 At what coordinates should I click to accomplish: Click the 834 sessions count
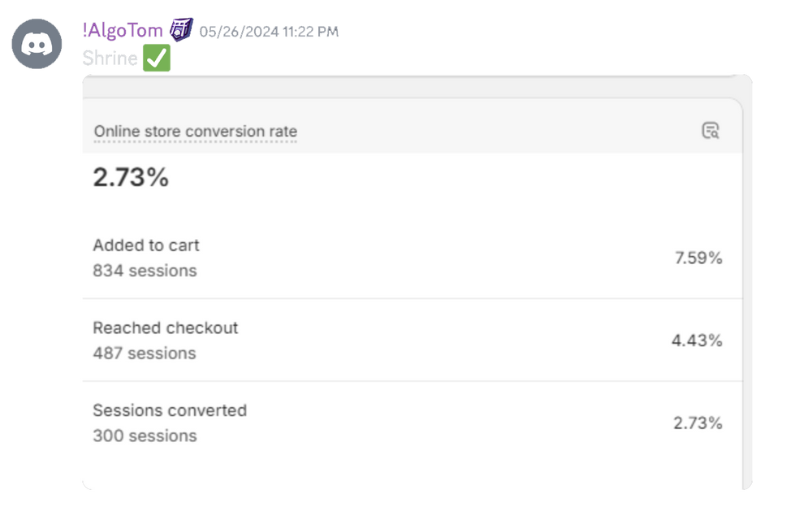(x=145, y=271)
